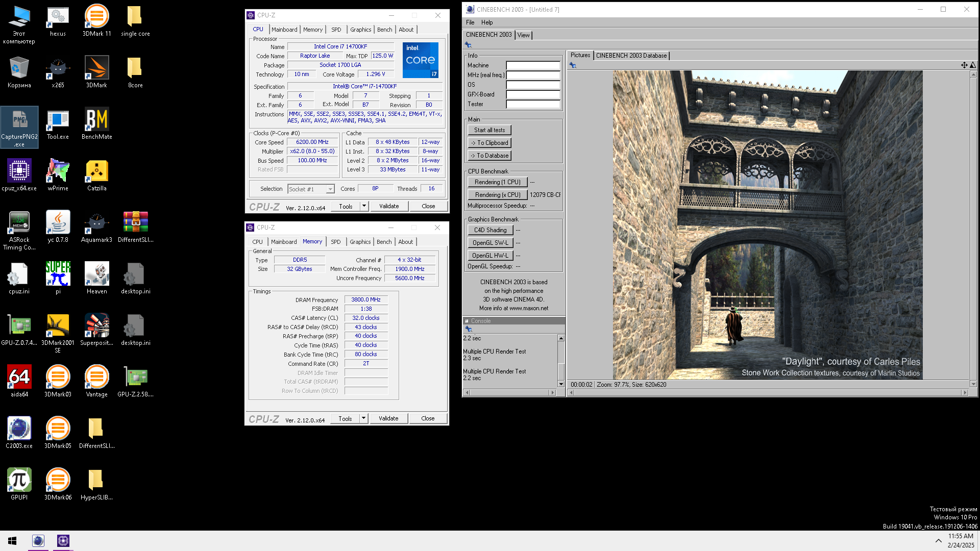Open the aida64 desktop icon
980x551 pixels.
point(19,382)
